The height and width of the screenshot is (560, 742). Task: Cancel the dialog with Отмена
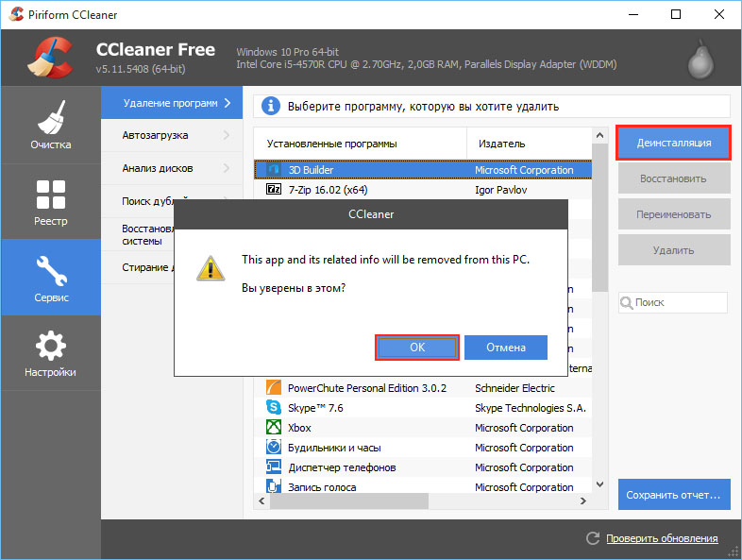tap(506, 348)
